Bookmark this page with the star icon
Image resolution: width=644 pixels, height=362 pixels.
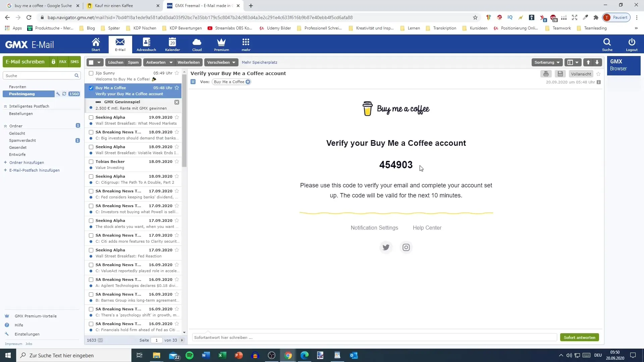pyautogui.click(x=475, y=17)
